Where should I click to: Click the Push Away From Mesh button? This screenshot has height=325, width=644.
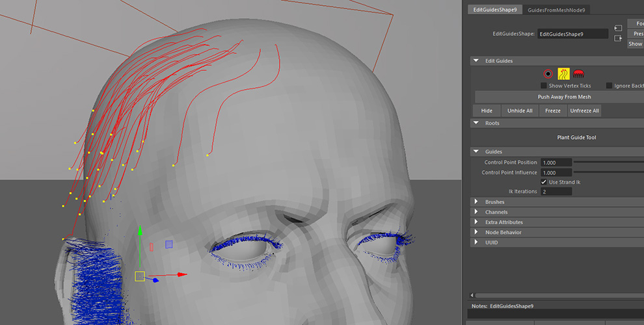click(564, 97)
